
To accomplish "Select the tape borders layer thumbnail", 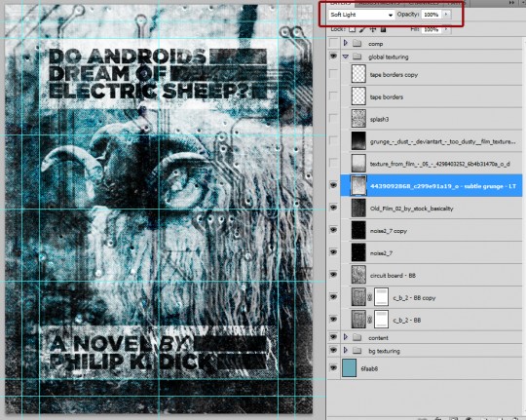I will click(x=358, y=96).
